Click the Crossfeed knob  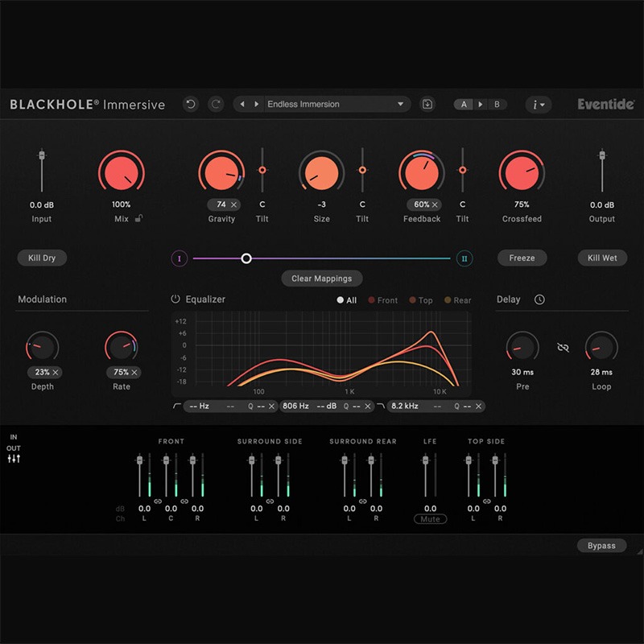coord(522,172)
